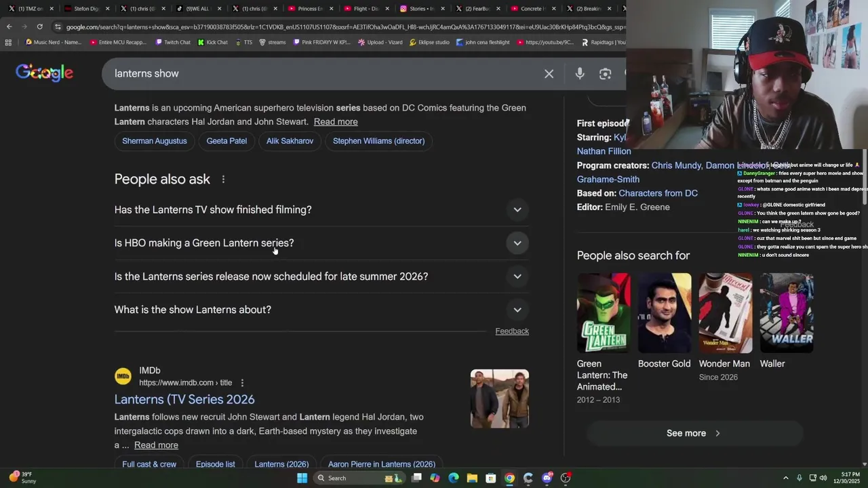Open Task View in the taskbar
This screenshot has width=868, height=488.
pos(417,478)
